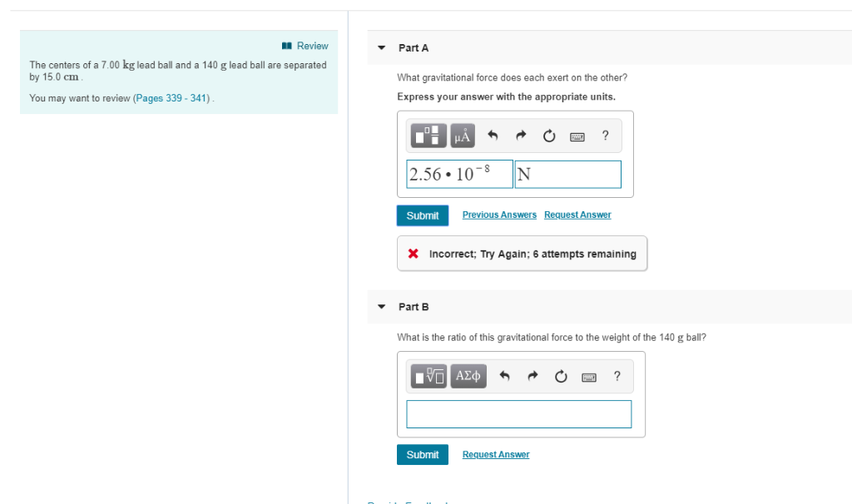Reset the Part A answer with circular arrow icon
Screen dimensions: 852x504
coord(548,136)
